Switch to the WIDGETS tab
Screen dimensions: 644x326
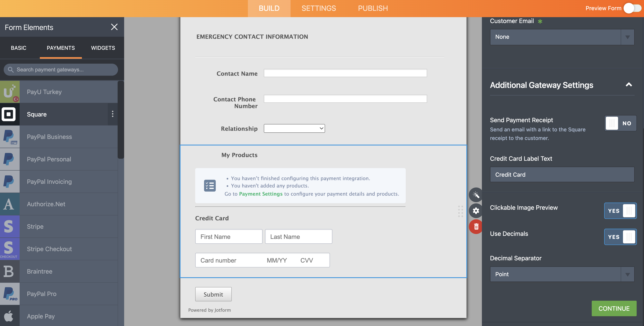tap(103, 48)
